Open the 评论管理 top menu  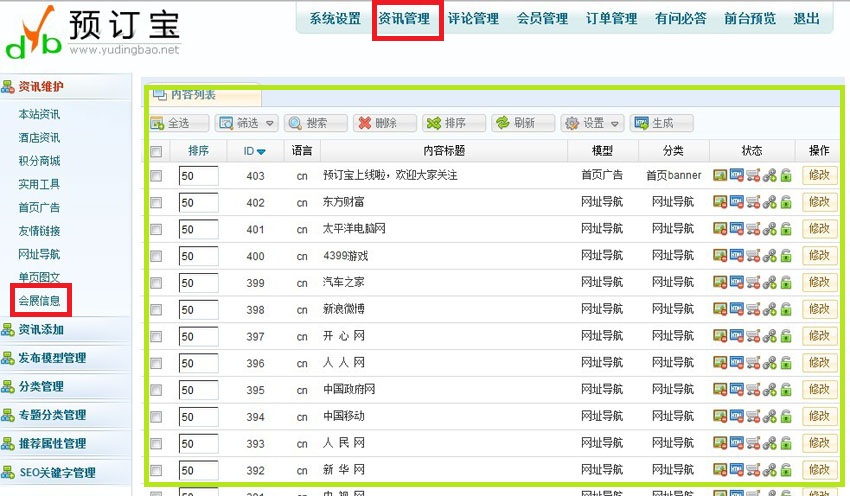(x=473, y=19)
